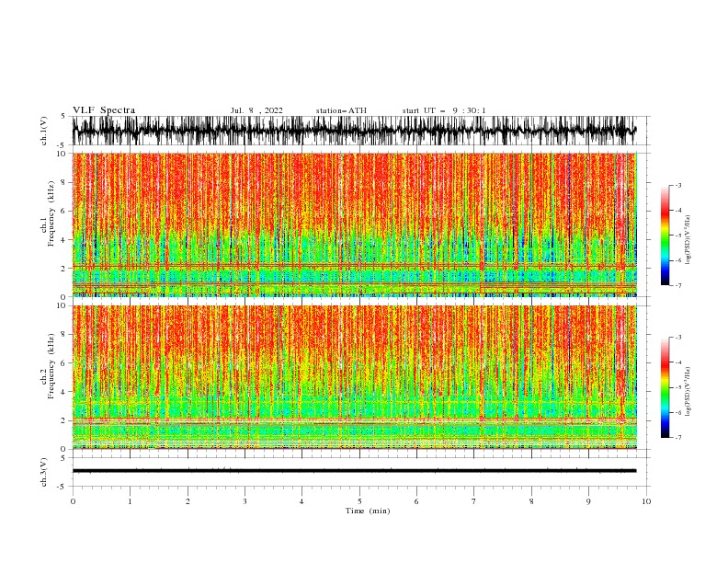Click the ch.3 voltage waveform trace
This screenshot has width=728, height=563.
tap(355, 471)
